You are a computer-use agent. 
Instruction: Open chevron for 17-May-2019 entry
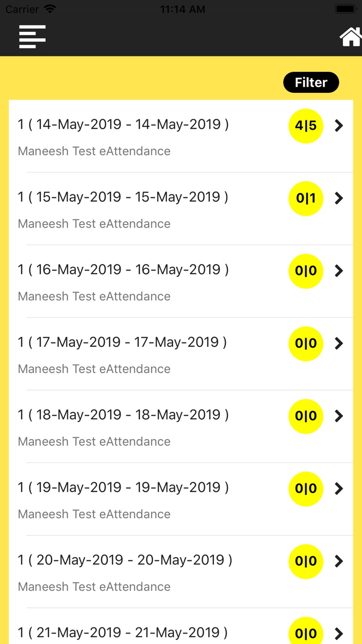pos(339,343)
